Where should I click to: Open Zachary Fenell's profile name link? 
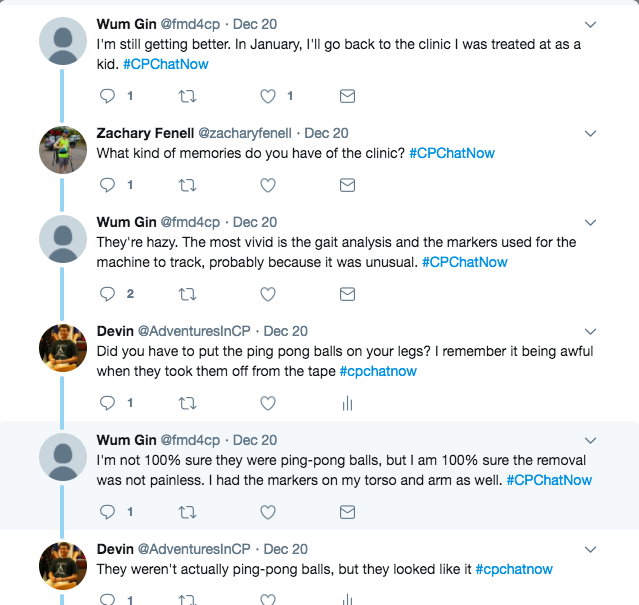pyautogui.click(x=144, y=133)
